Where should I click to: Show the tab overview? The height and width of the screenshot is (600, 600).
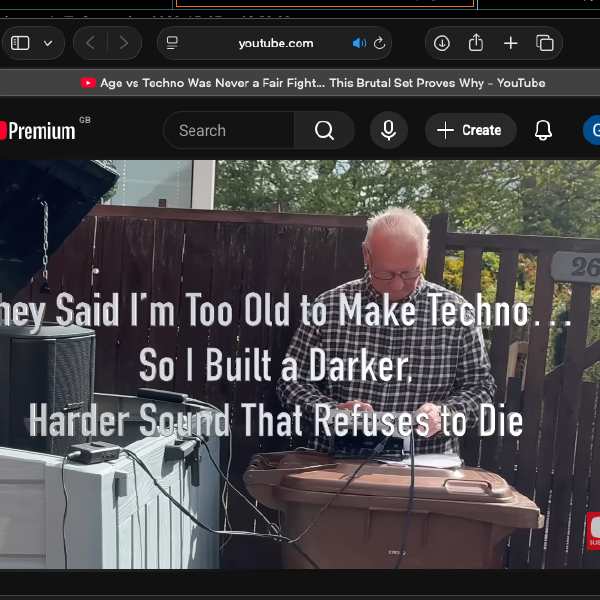(x=545, y=43)
